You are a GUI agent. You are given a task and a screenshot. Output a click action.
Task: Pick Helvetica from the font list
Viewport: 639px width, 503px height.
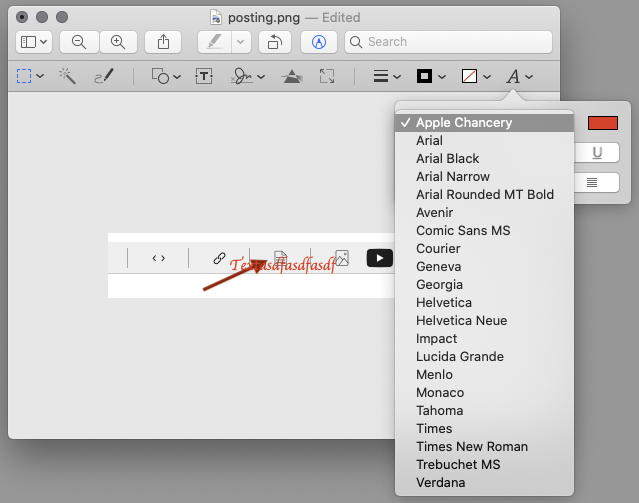tap(485, 302)
